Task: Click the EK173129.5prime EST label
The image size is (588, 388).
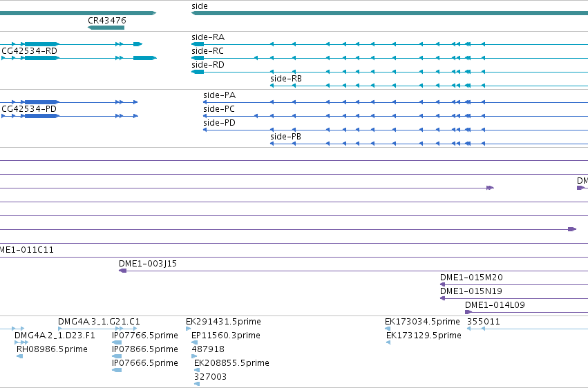Action: click(424, 336)
